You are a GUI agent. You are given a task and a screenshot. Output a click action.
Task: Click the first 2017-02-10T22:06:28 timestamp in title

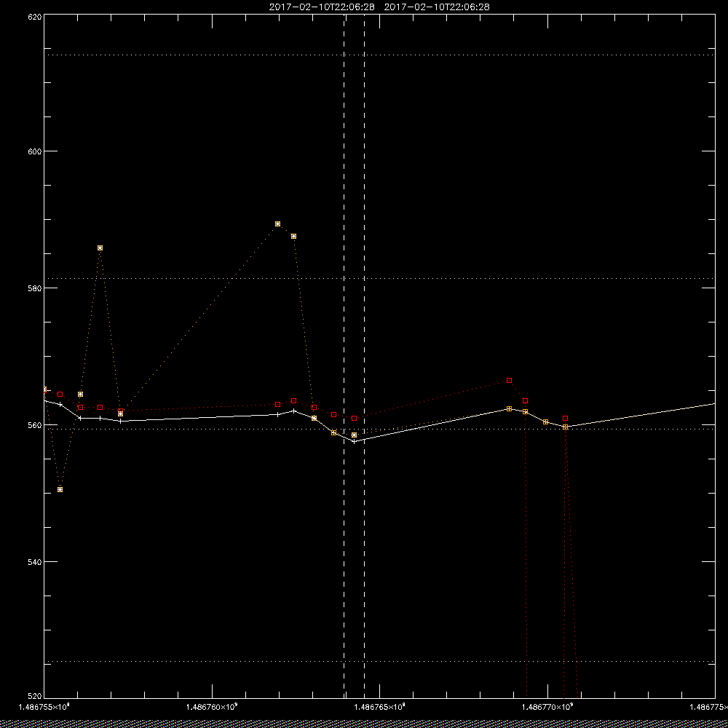point(322,7)
